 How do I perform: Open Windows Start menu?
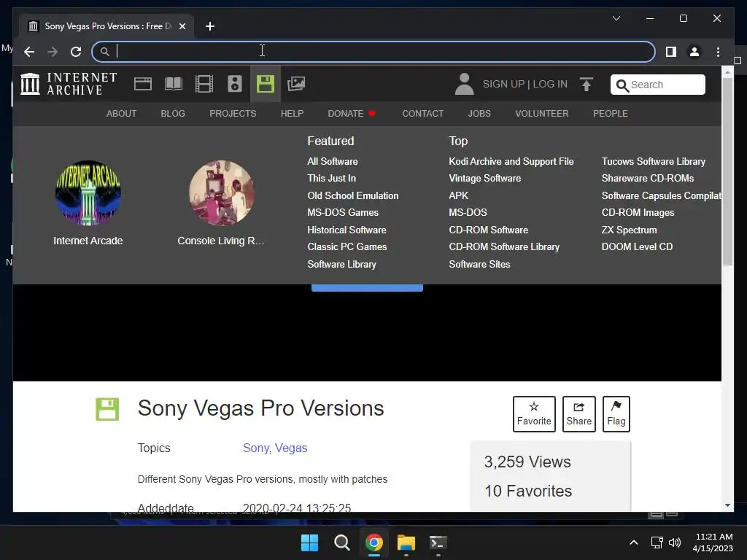[309, 542]
